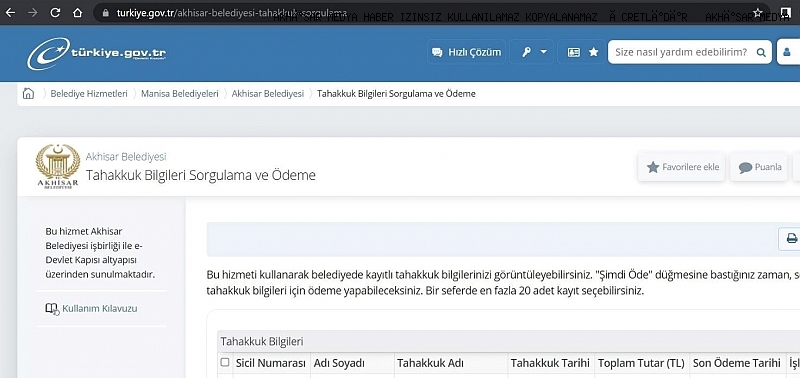Click the türkiye.gov.tr logo
The image size is (800, 378).
[96, 53]
